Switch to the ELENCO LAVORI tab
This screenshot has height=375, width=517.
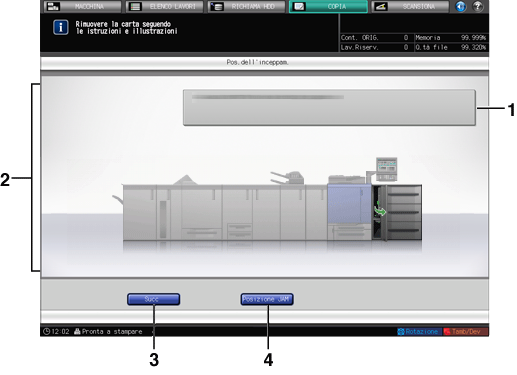(x=164, y=6)
